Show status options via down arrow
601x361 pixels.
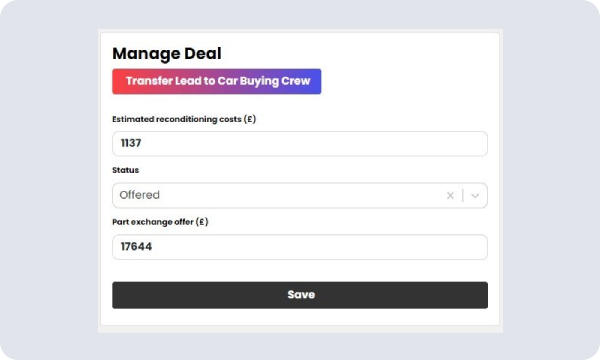[x=475, y=196]
